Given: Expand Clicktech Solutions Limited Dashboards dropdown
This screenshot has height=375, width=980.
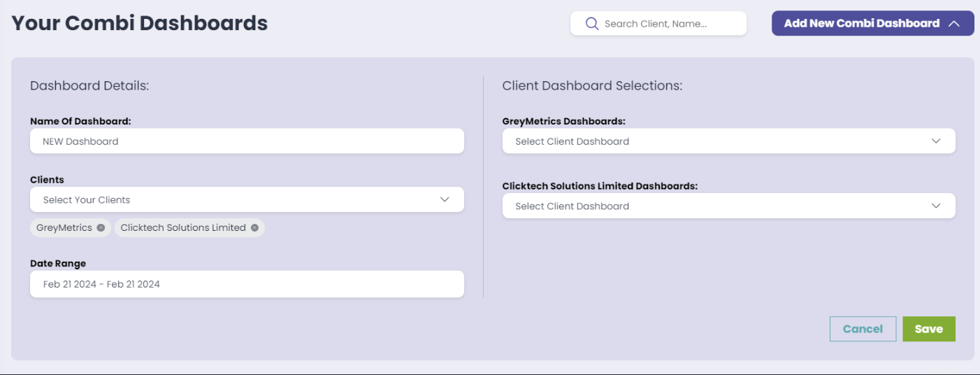Looking at the screenshot, I should pos(728,206).
